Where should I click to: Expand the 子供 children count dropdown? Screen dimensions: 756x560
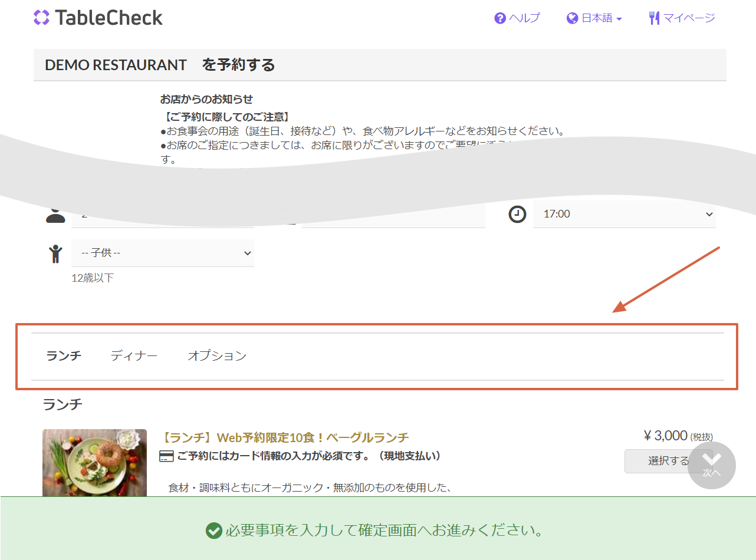coord(163,253)
